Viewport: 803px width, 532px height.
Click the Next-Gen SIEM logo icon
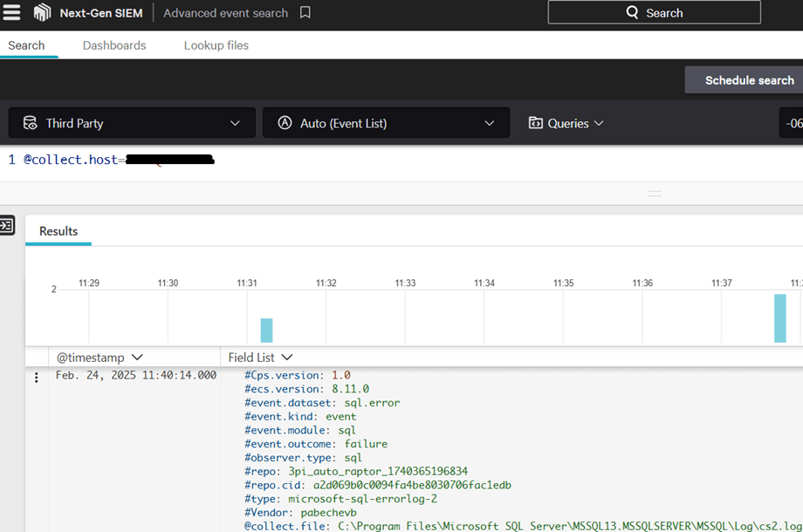[42, 13]
